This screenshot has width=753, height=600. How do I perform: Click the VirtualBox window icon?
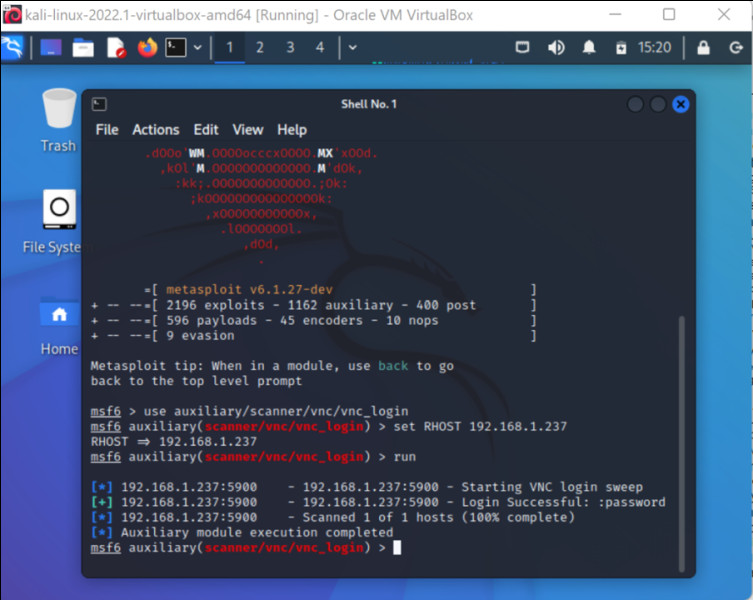(12, 15)
